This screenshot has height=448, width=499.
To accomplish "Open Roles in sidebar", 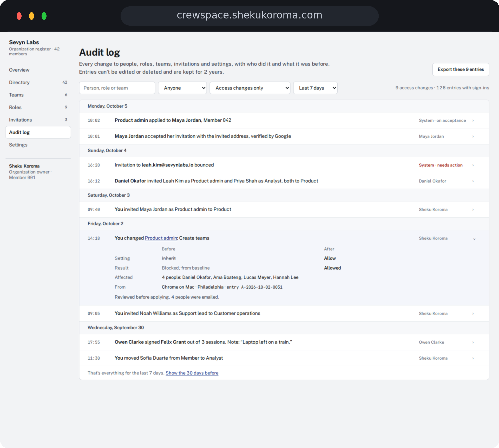I will (38, 107).
